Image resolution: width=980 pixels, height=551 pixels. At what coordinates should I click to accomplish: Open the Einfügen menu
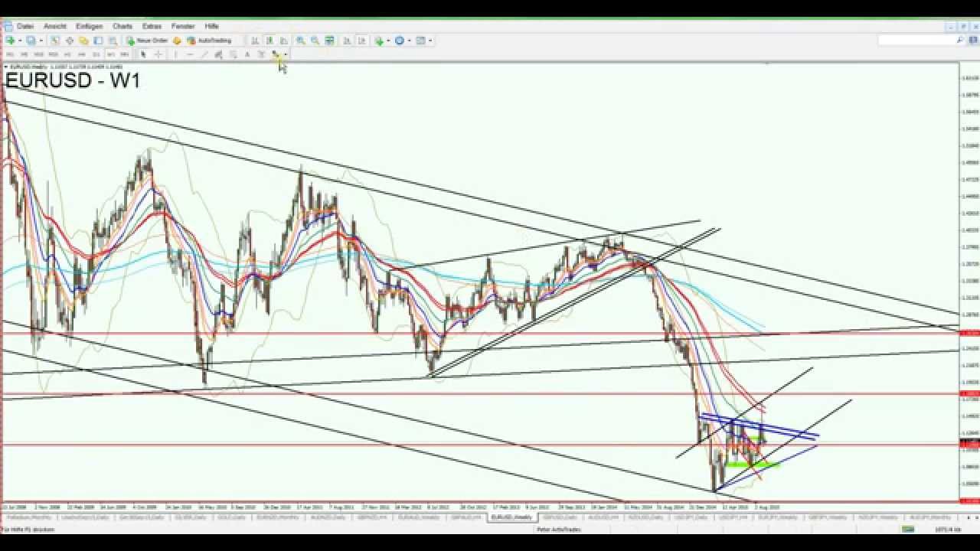(90, 26)
